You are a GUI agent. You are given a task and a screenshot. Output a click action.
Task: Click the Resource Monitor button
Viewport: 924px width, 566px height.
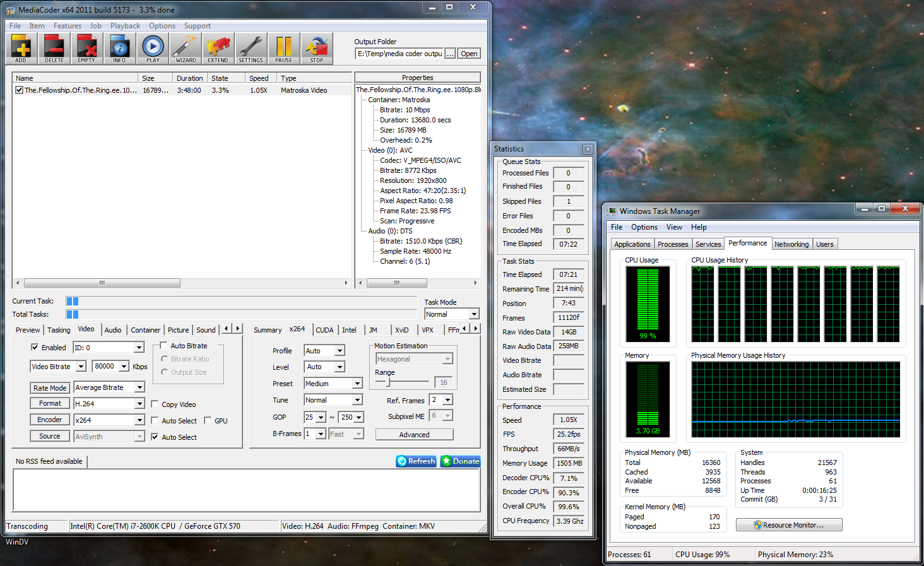pos(788,525)
